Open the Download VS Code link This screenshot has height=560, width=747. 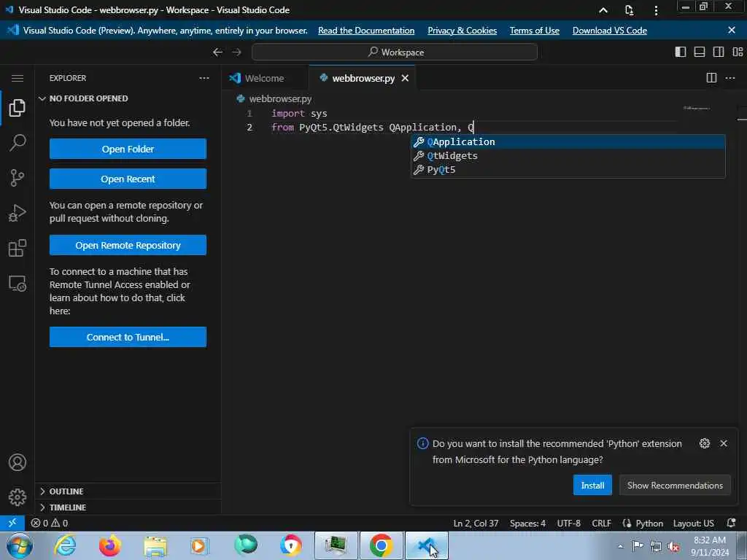(609, 31)
